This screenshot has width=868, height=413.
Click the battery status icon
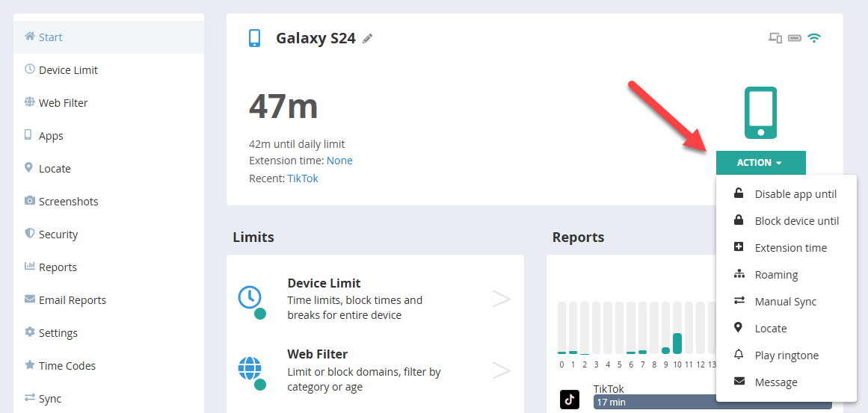(x=795, y=38)
